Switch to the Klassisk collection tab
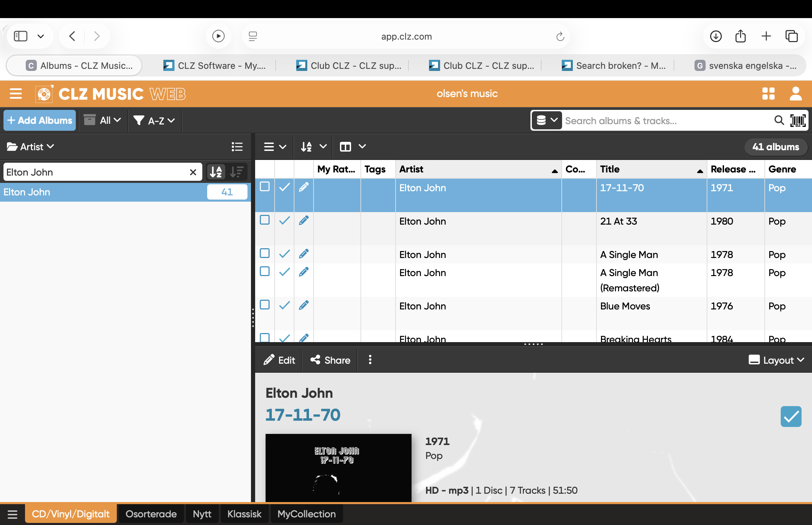This screenshot has width=812, height=525. click(244, 514)
